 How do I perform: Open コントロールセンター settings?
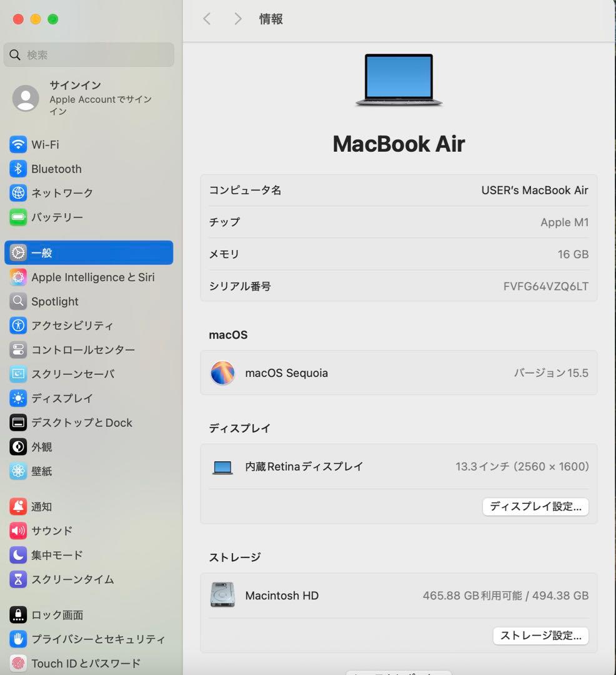(x=81, y=350)
